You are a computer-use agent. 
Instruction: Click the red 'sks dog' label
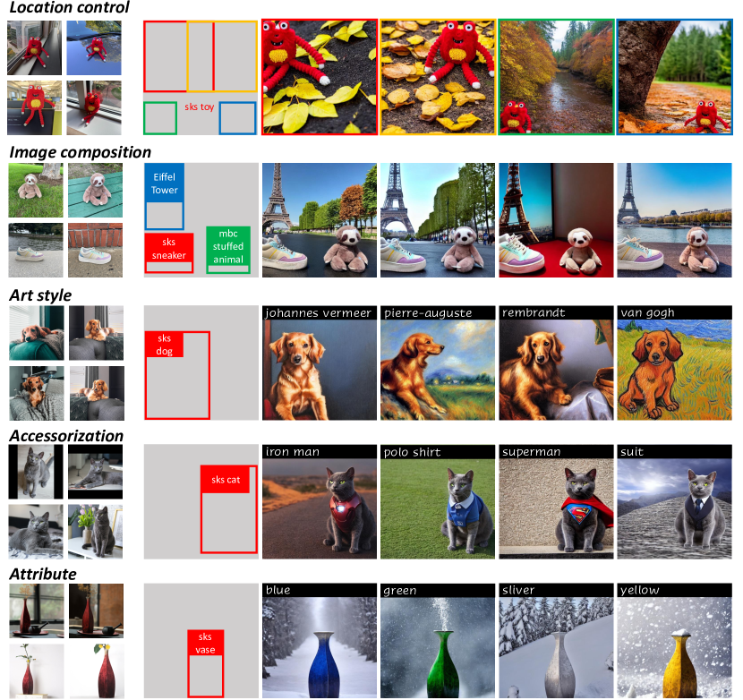tap(164, 345)
